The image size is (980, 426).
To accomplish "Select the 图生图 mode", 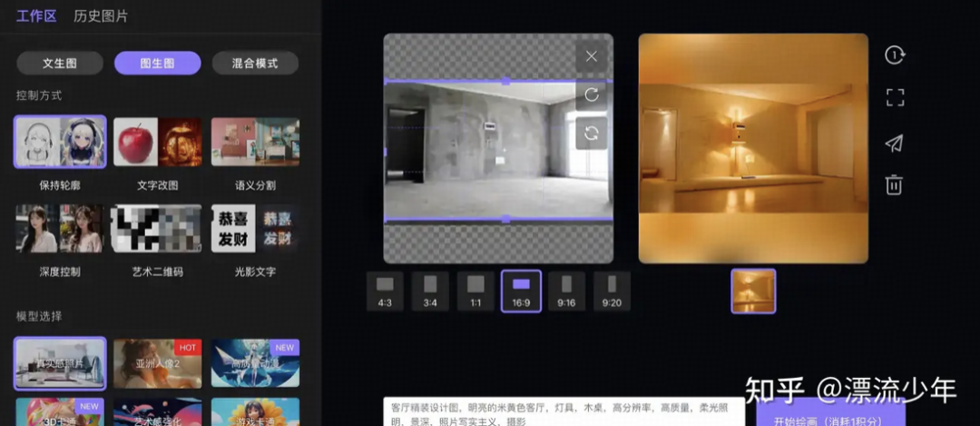I will tap(158, 64).
